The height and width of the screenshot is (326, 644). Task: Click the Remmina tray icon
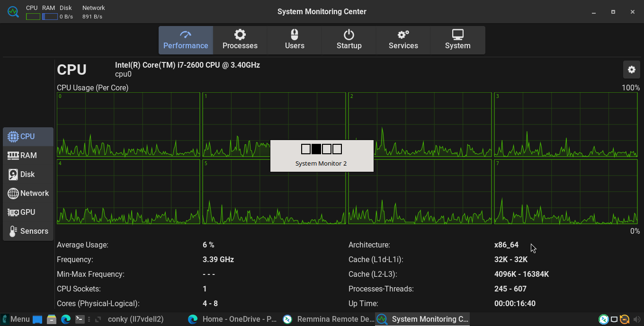coord(603,319)
